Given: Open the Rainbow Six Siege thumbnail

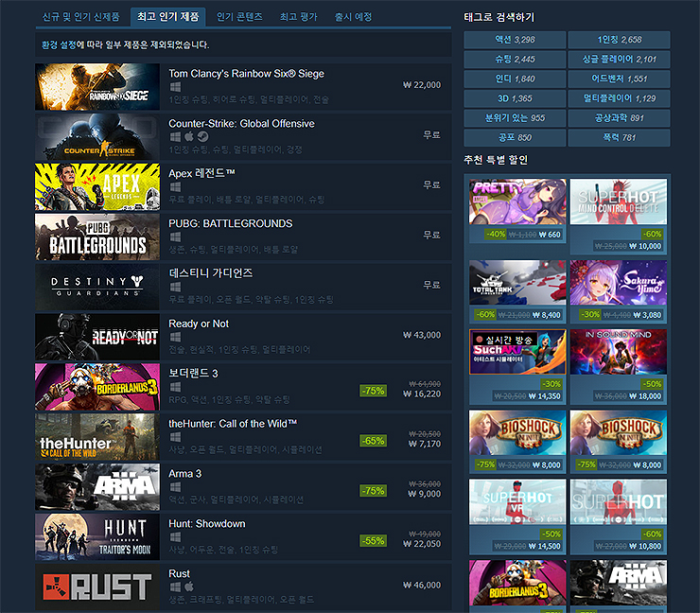Looking at the screenshot, I should point(97,87).
